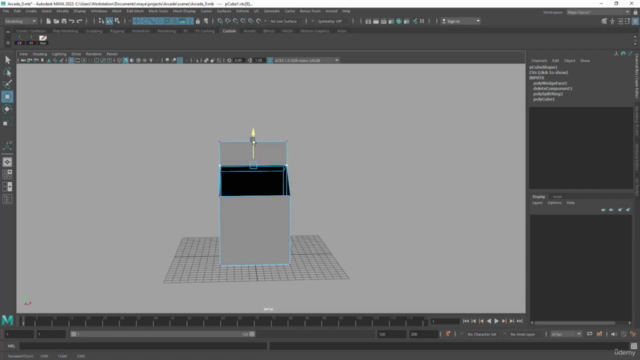Image resolution: width=640 pixels, height=360 pixels.
Task: Open the shelf options gear menu
Action: point(8,42)
